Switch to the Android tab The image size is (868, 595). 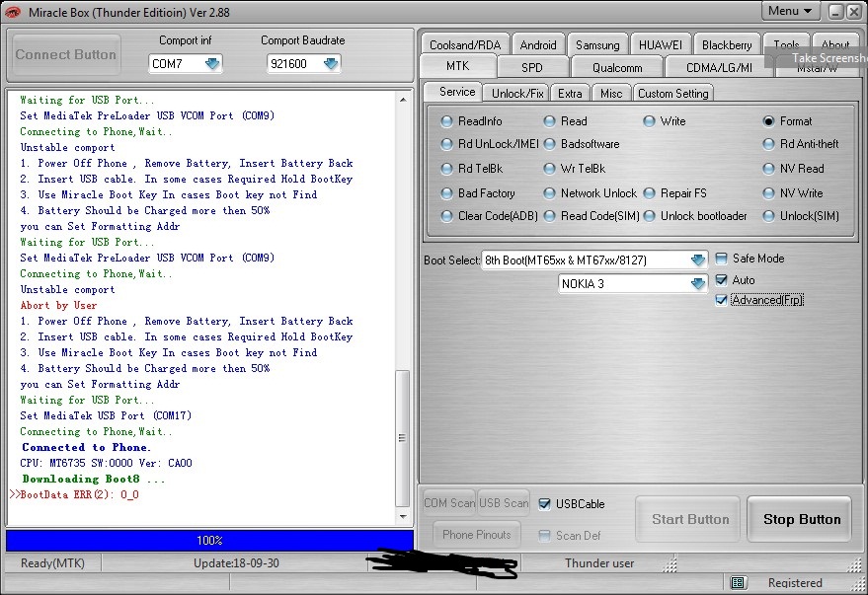pos(537,44)
